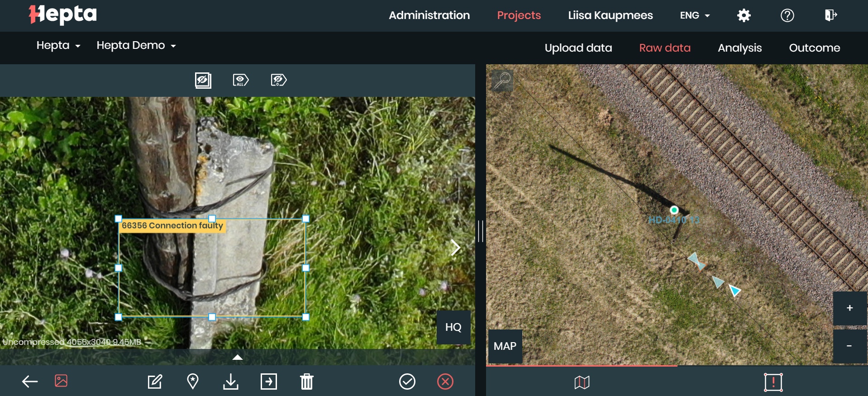Image resolution: width=868 pixels, height=396 pixels.
Task: Go back with the left arrow
Action: 30,382
